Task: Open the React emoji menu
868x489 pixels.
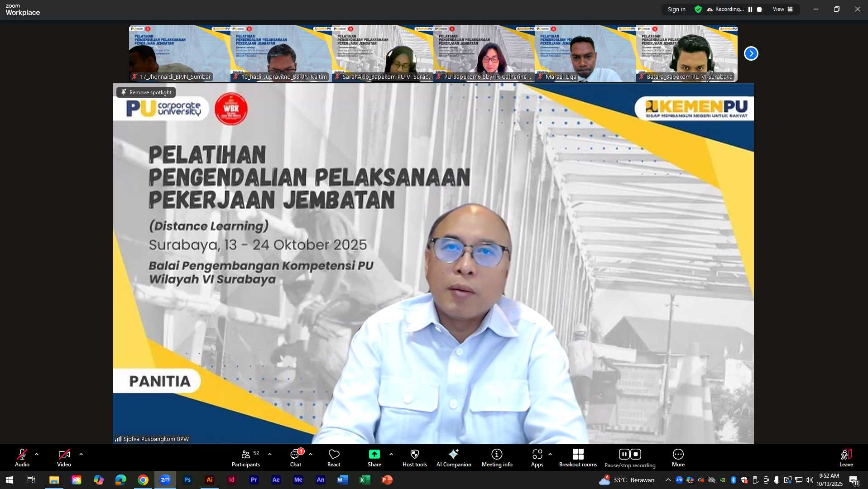Action: coord(334,458)
